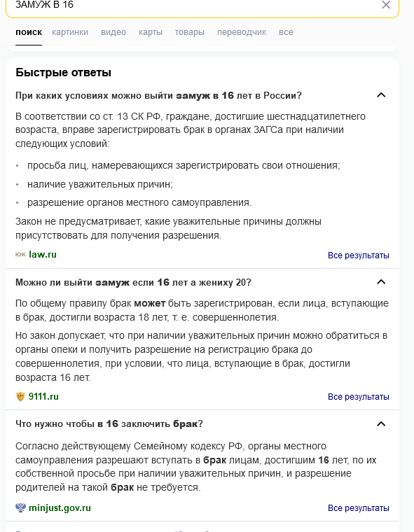Collapse the answer about a 20-year-old groom
The height and width of the screenshot is (532, 414).
381,282
